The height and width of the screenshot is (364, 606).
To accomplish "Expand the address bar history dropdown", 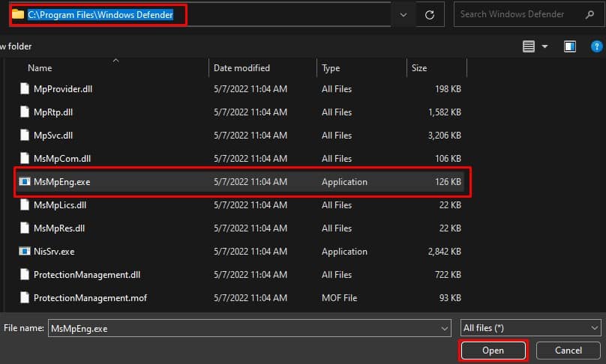I will pyautogui.click(x=403, y=15).
